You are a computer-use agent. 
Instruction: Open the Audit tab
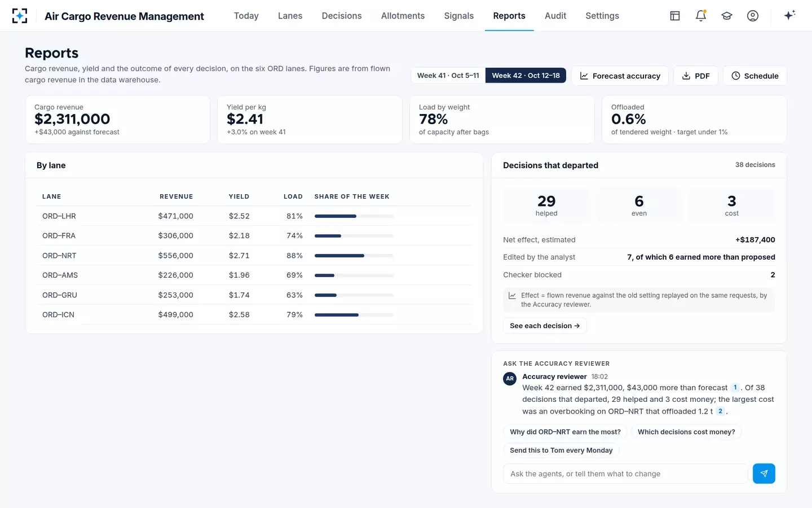(x=555, y=16)
